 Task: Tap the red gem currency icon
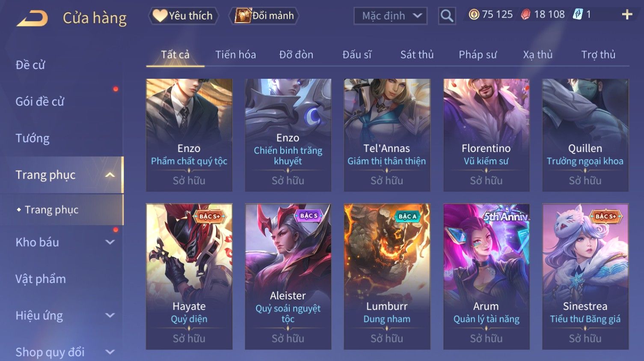point(525,15)
